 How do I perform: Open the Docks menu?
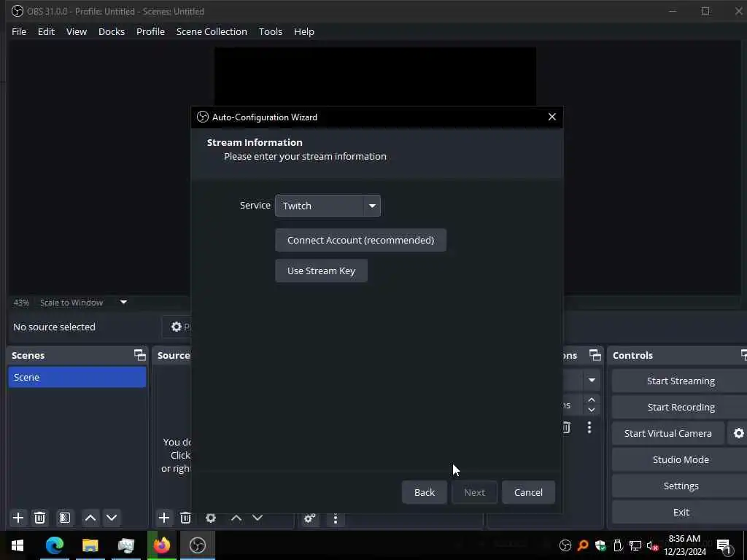[112, 31]
